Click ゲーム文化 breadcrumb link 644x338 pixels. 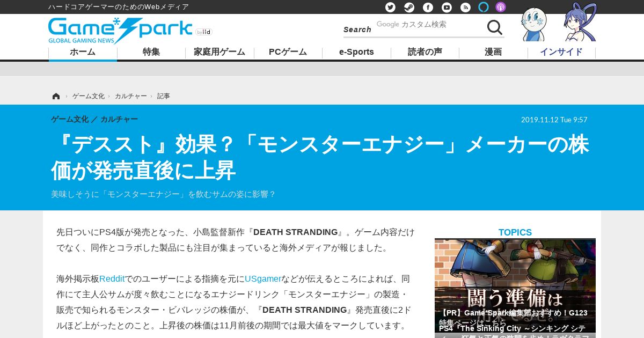tap(89, 96)
